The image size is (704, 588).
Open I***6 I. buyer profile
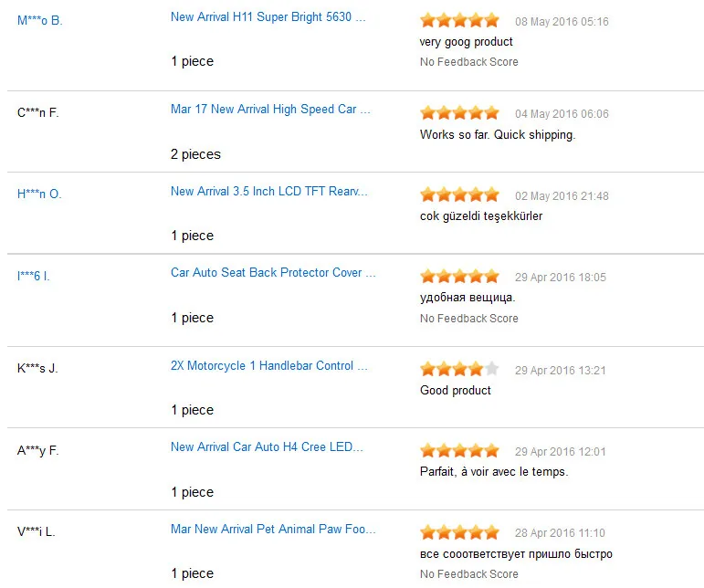(x=33, y=276)
